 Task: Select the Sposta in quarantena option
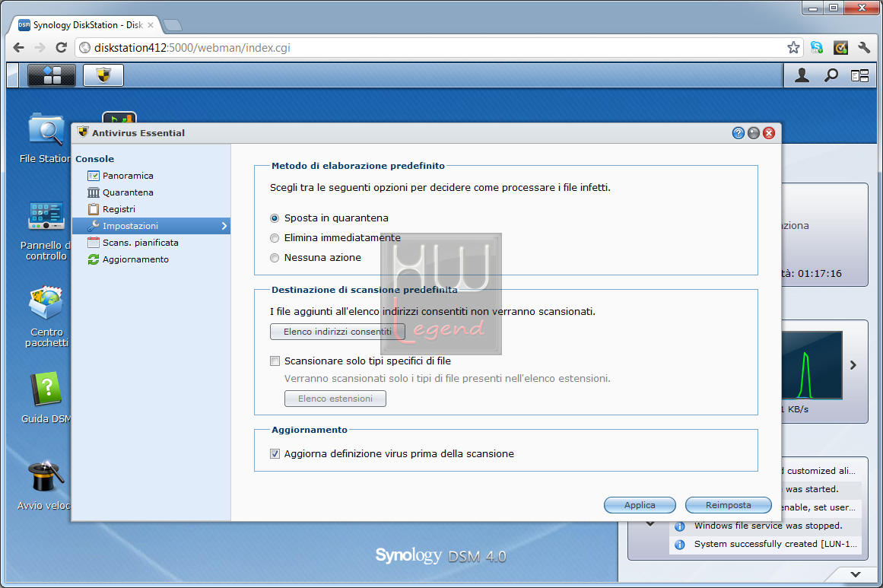click(275, 218)
